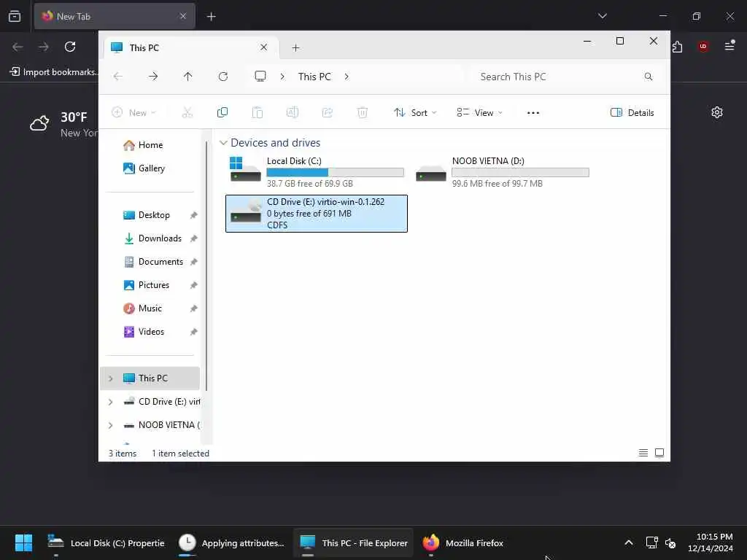Click NOOB VIETNA (D:) usage bar

[520, 172]
